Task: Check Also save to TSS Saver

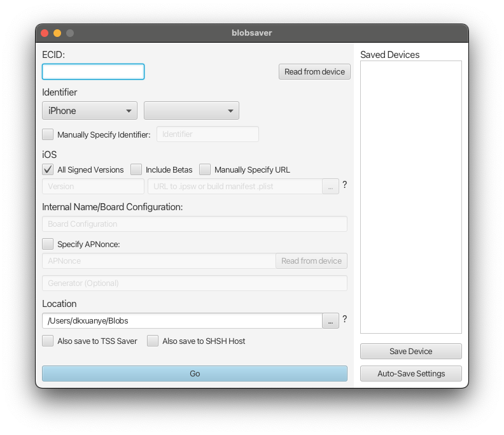Action: (x=48, y=341)
